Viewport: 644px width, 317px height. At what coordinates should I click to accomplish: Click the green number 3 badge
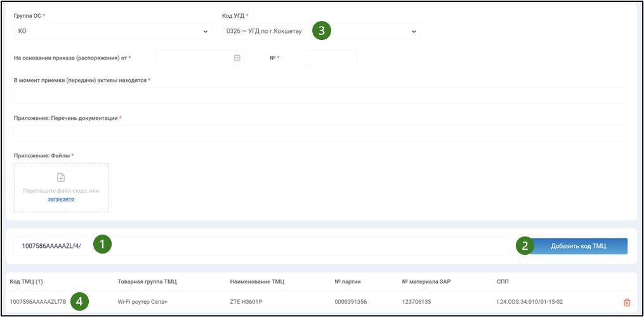tap(322, 31)
